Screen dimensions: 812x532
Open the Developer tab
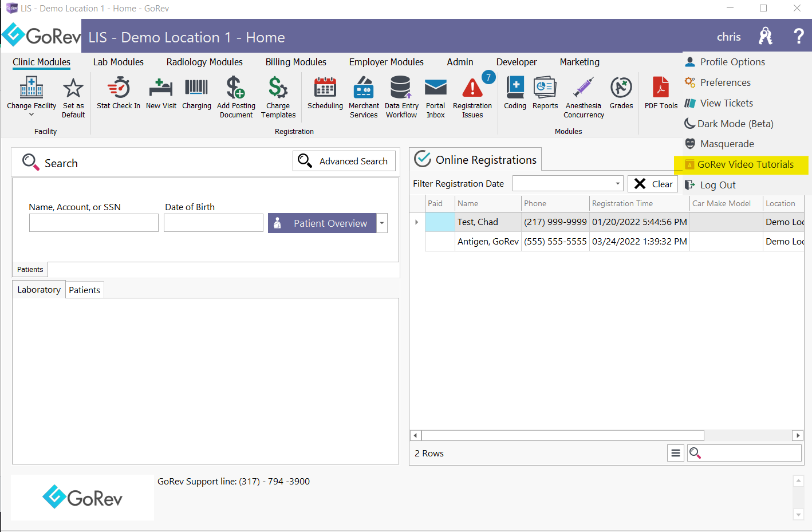pyautogui.click(x=517, y=62)
